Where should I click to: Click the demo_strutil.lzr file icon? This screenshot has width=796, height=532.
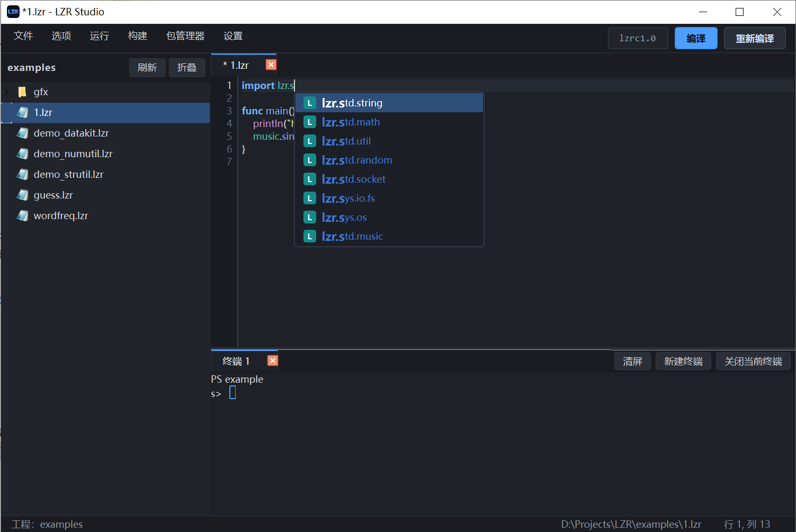[x=22, y=174]
